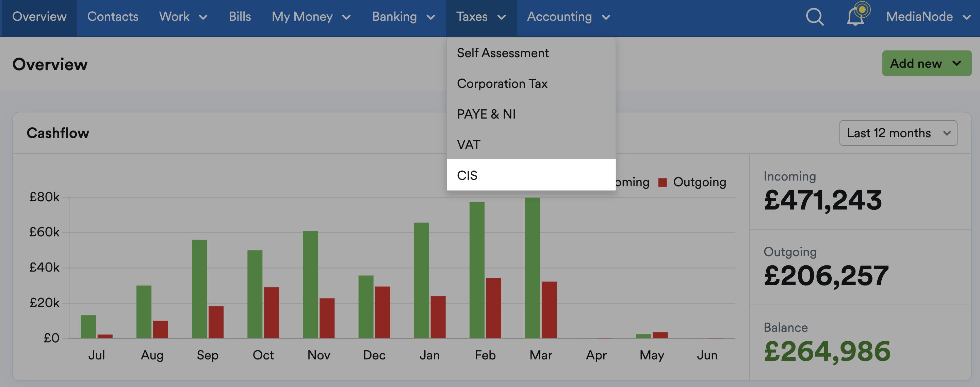Expand the Work menu chevron
This screenshot has height=387, width=980.
[x=204, y=17]
